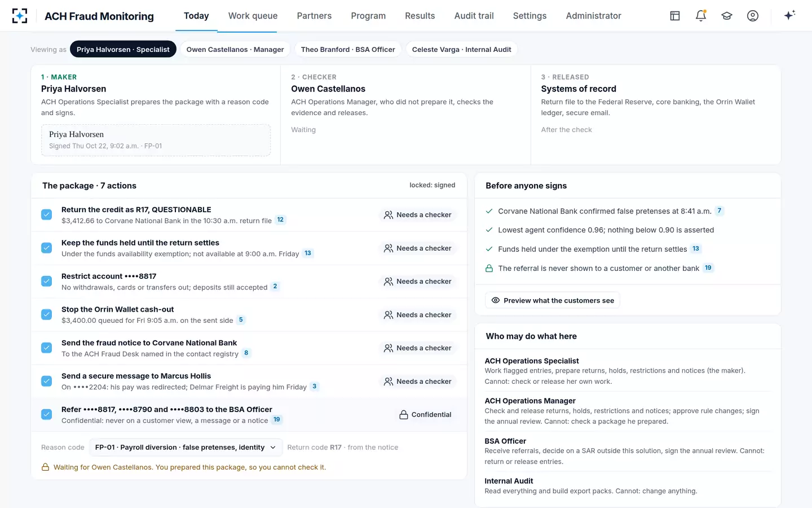The width and height of the screenshot is (812, 508).
Task: Toggle checkbox for Return the credit as R17
Action: [x=47, y=214]
